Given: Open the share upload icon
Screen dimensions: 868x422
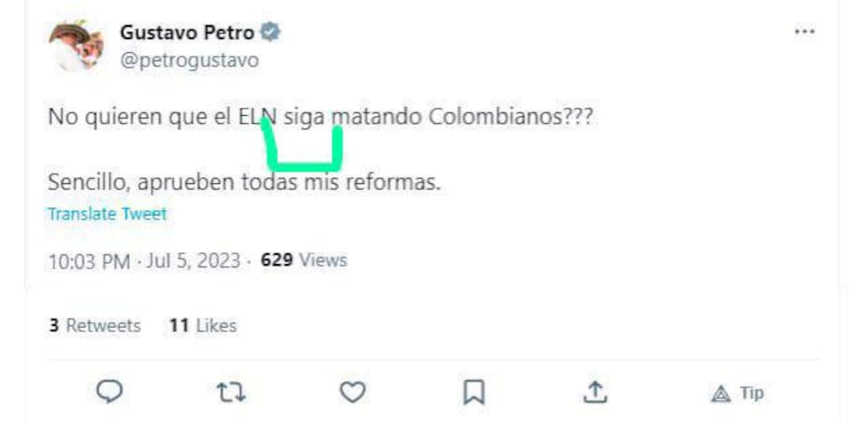Looking at the screenshot, I should pos(594,392).
